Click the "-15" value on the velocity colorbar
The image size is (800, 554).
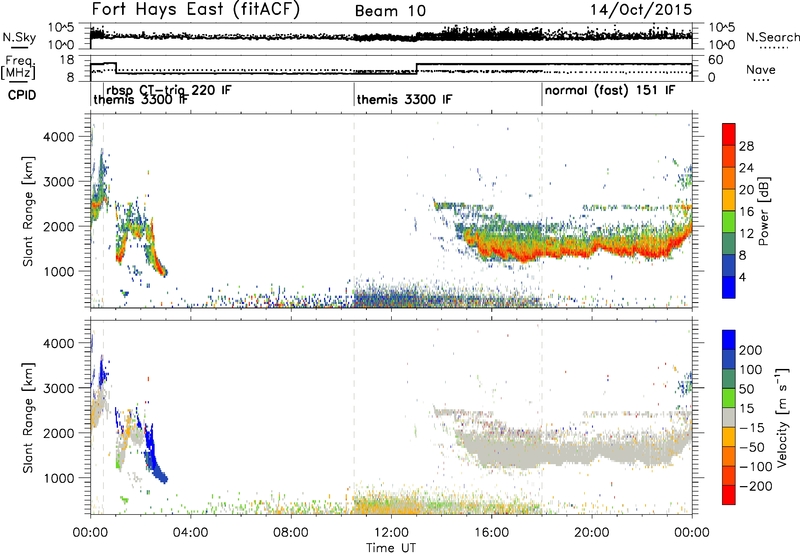752,428
